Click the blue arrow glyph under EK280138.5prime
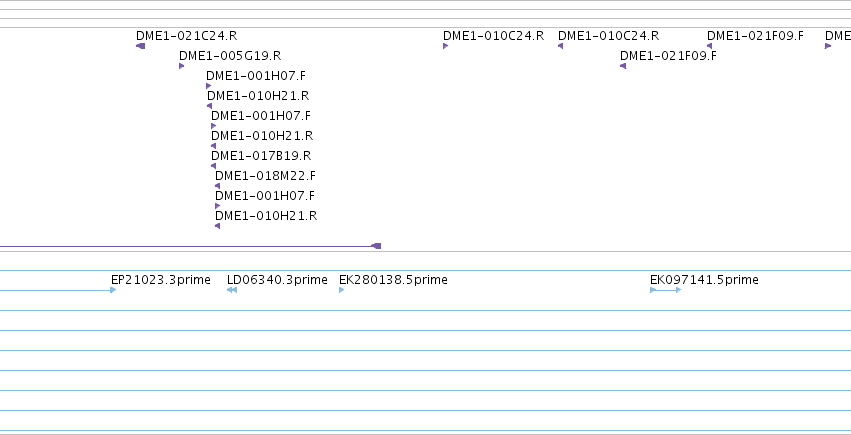This screenshot has width=851, height=435. click(341, 290)
